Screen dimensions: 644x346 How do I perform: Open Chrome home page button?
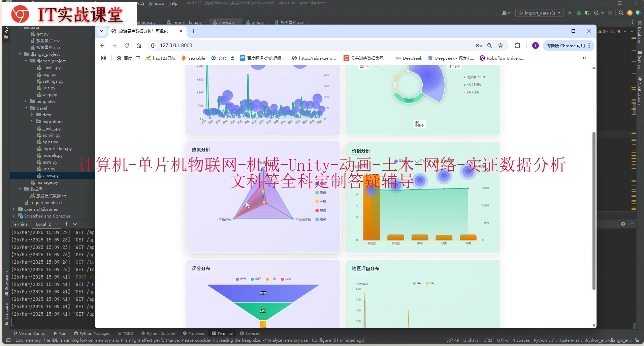(139, 46)
